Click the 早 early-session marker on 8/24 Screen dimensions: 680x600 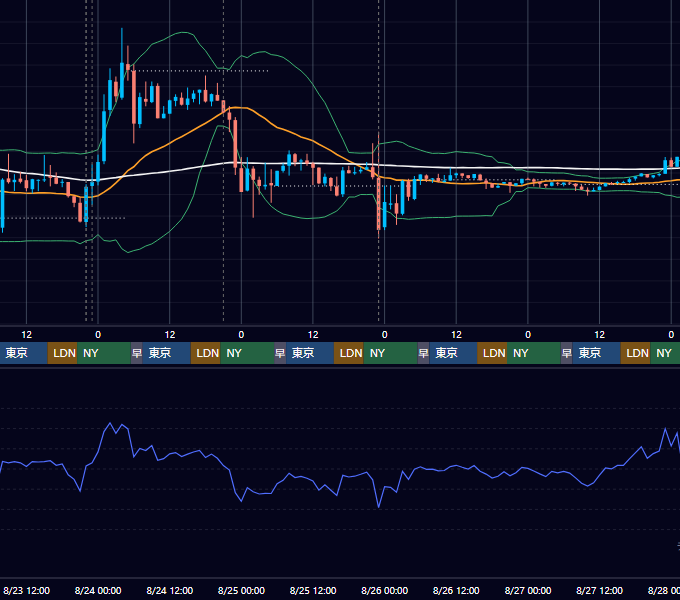[137, 353]
